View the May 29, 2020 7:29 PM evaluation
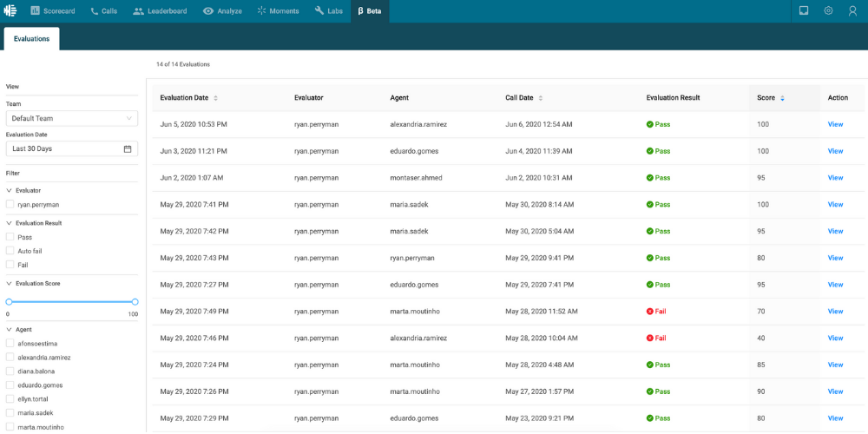 pyautogui.click(x=835, y=418)
